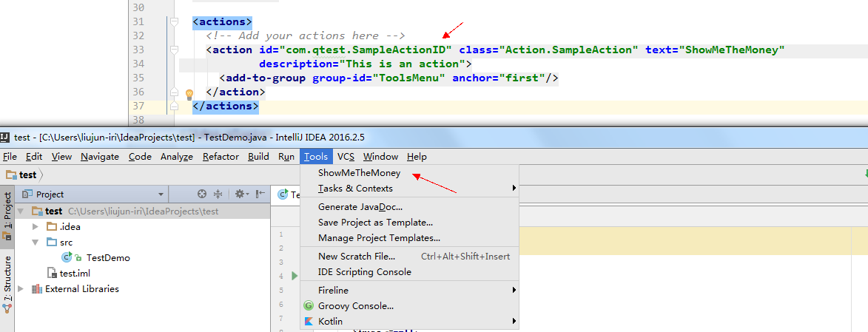Click Scroll from Source target icon

[x=202, y=194]
